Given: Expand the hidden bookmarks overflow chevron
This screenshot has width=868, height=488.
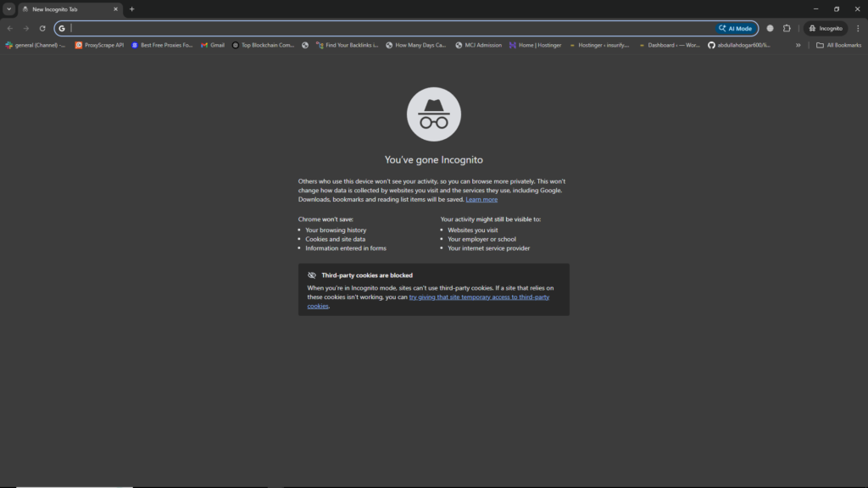Looking at the screenshot, I should 798,45.
